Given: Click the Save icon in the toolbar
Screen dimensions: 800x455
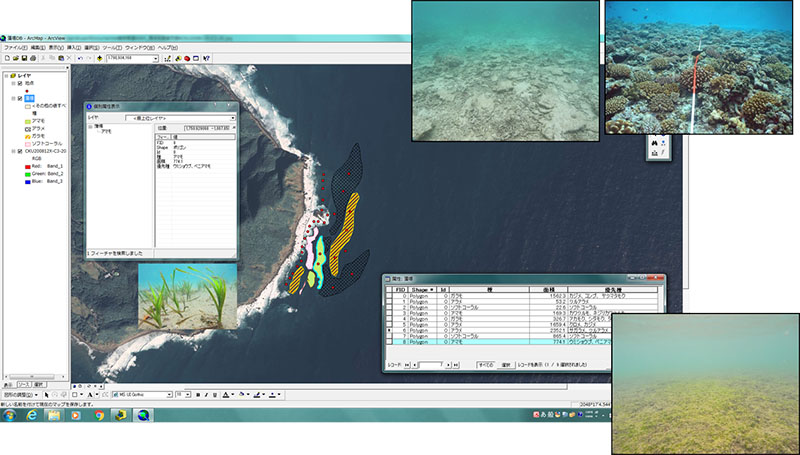Looking at the screenshot, I should [x=22, y=59].
